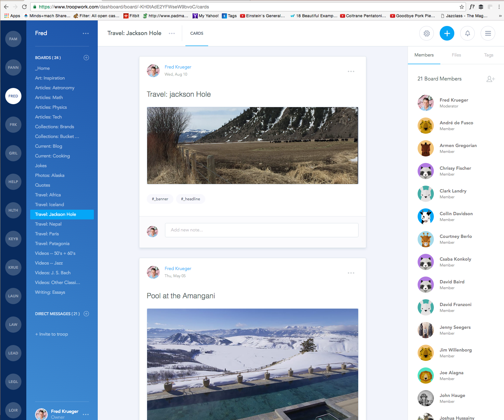Open options for Pool at the Amangani card
Screen dimensions: 504x420
[x=351, y=273]
